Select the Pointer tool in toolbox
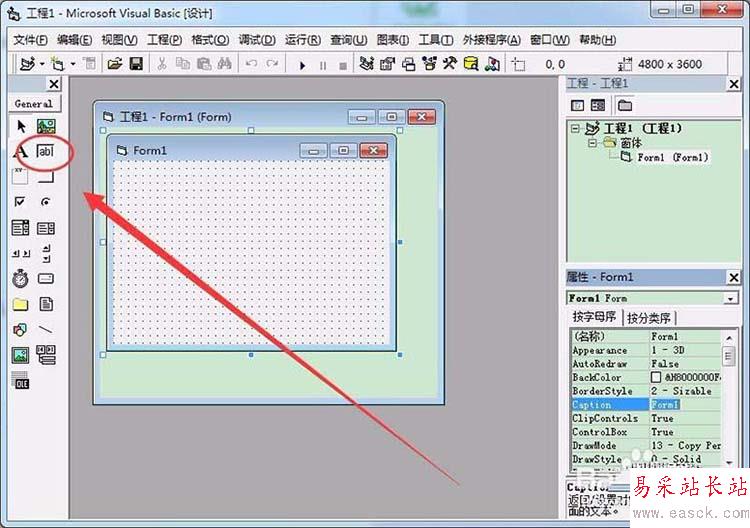The image size is (750, 528). click(x=21, y=126)
